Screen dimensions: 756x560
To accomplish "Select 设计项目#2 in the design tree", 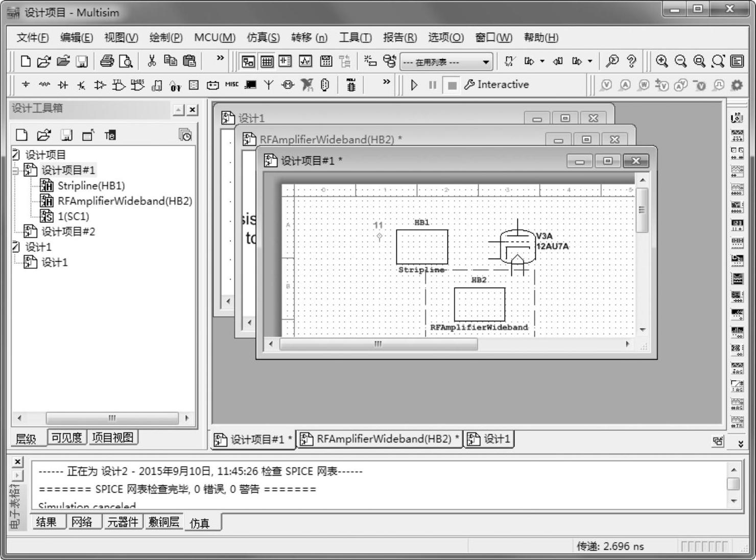I will (x=68, y=231).
